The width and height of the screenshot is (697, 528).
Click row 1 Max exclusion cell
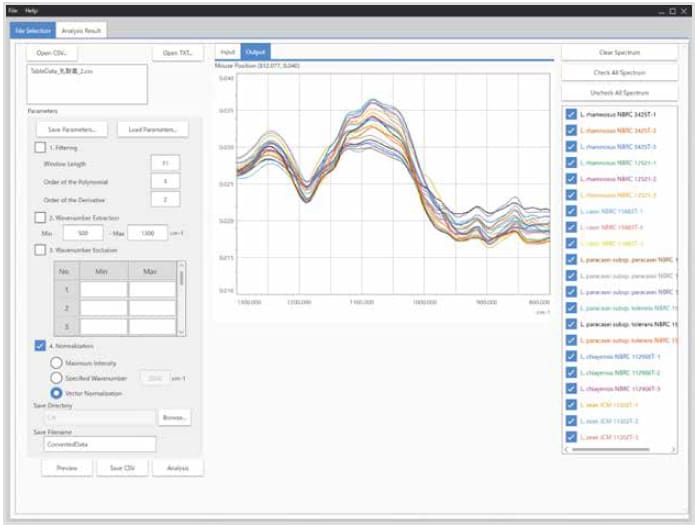pos(152,290)
